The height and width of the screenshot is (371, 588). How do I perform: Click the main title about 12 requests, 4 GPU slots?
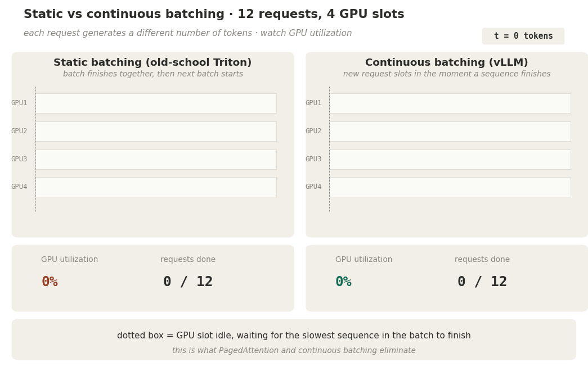tap(214, 15)
